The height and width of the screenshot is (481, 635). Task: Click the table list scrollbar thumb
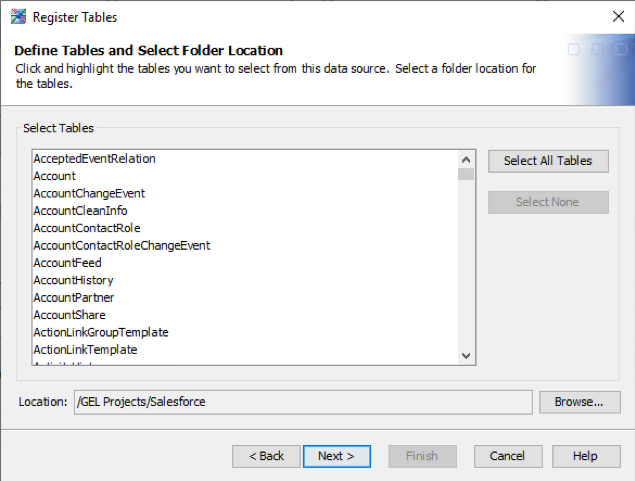pyautogui.click(x=466, y=173)
